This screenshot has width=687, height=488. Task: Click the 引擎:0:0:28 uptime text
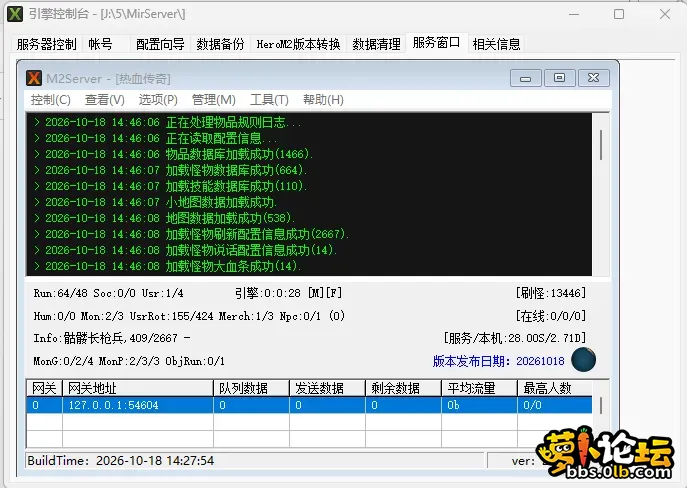268,293
